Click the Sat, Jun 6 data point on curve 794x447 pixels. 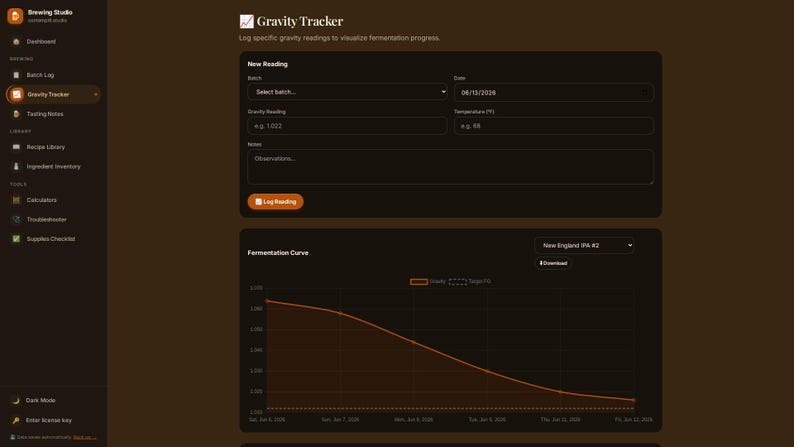click(x=267, y=301)
